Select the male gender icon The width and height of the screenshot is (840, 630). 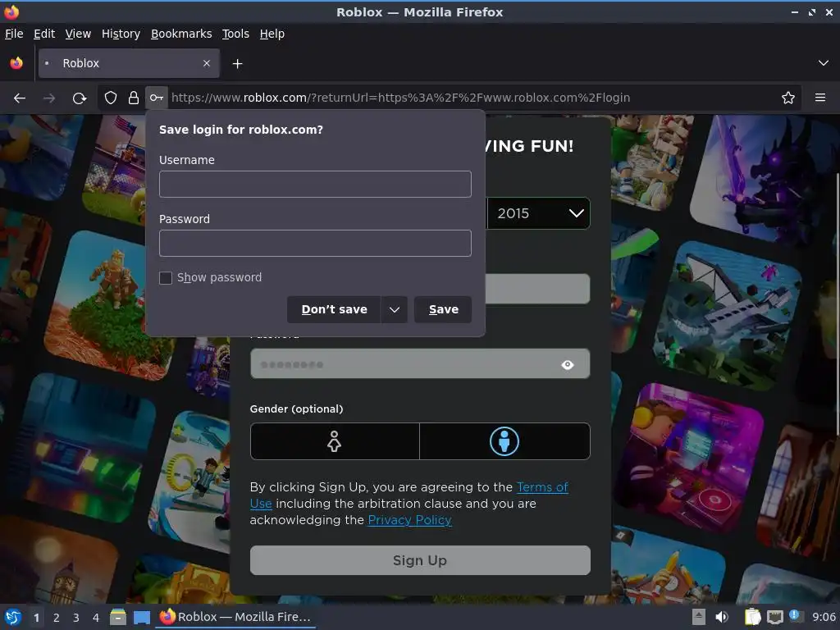click(504, 441)
